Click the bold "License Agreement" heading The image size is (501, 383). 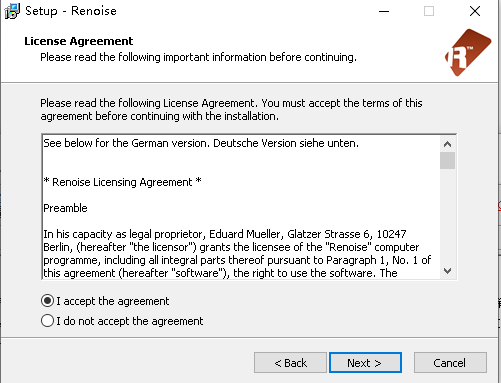click(x=79, y=41)
